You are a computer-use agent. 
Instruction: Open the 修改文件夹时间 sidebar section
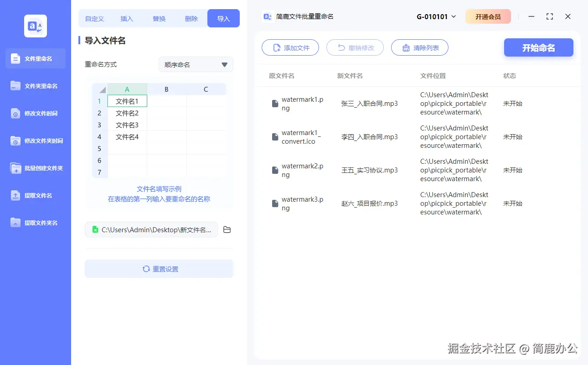pos(36,141)
